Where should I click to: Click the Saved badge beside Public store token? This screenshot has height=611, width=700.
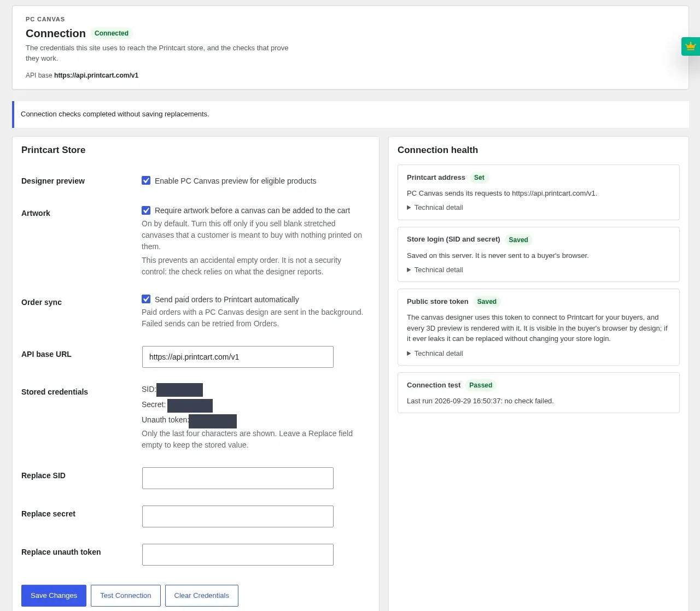[487, 302]
